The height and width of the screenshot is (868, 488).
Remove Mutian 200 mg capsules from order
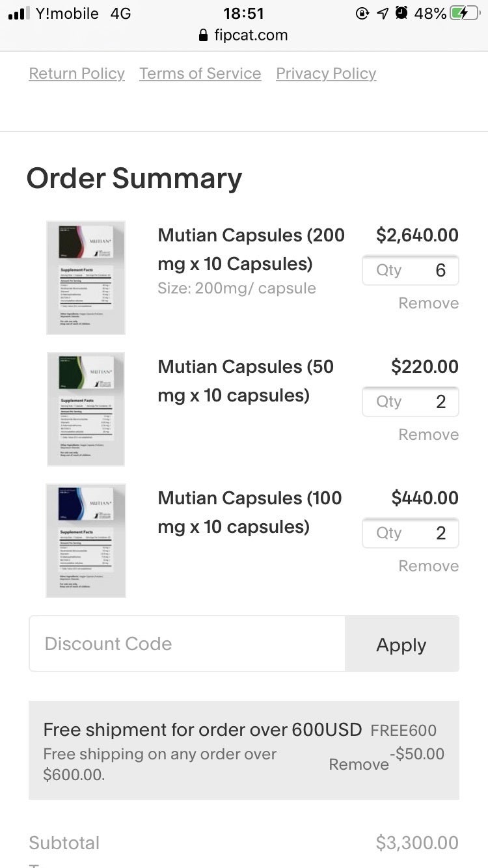click(428, 303)
